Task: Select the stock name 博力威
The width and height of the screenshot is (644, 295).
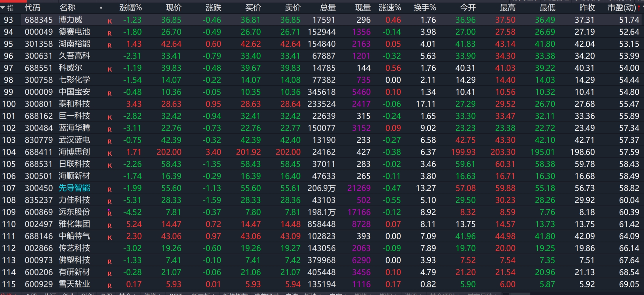Action: pos(71,20)
